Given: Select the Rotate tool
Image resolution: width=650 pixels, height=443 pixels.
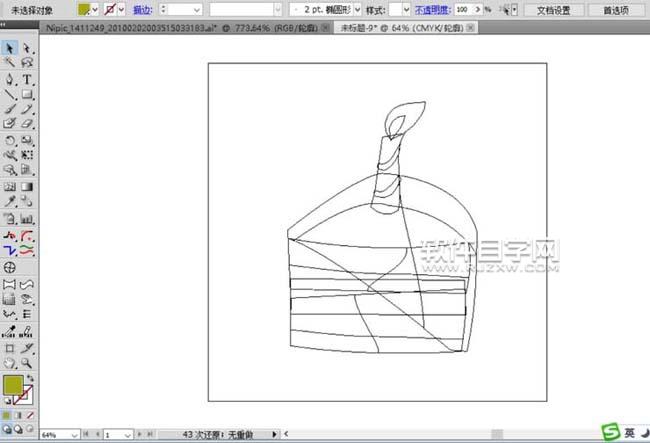Looking at the screenshot, I should [9, 140].
